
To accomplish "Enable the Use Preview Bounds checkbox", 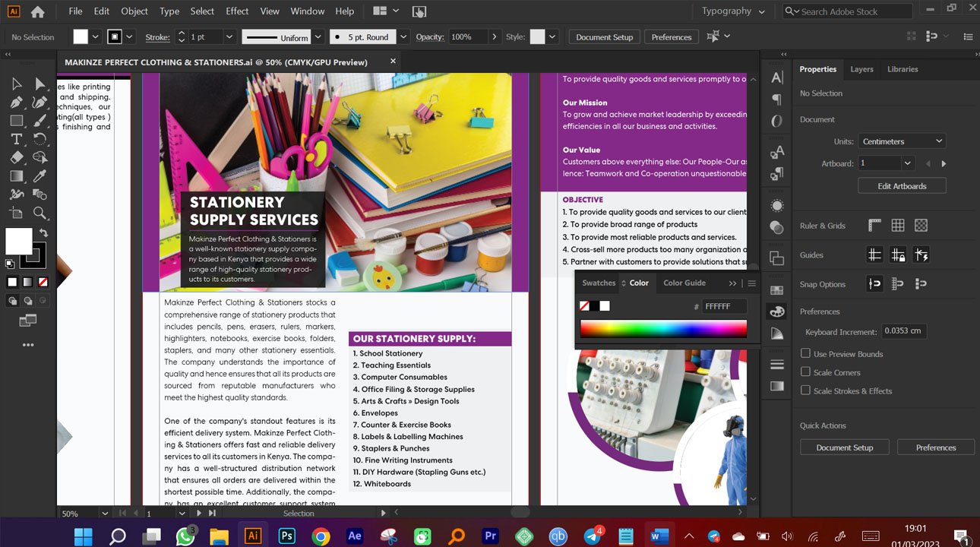I will coord(805,352).
